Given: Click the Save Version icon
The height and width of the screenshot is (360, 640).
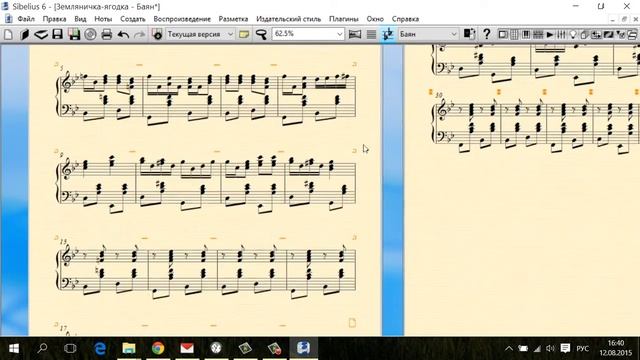Looking at the screenshot, I should [x=74, y=34].
